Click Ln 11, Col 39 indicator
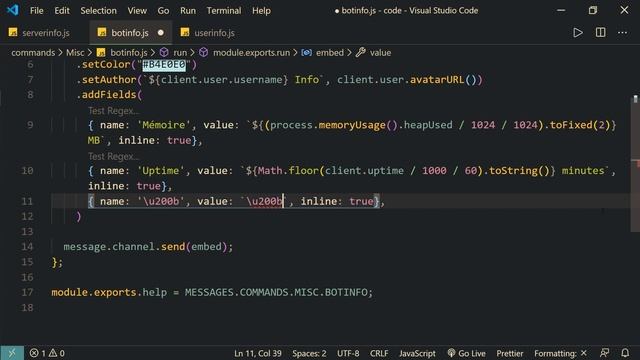The height and width of the screenshot is (360, 640). pos(258,353)
